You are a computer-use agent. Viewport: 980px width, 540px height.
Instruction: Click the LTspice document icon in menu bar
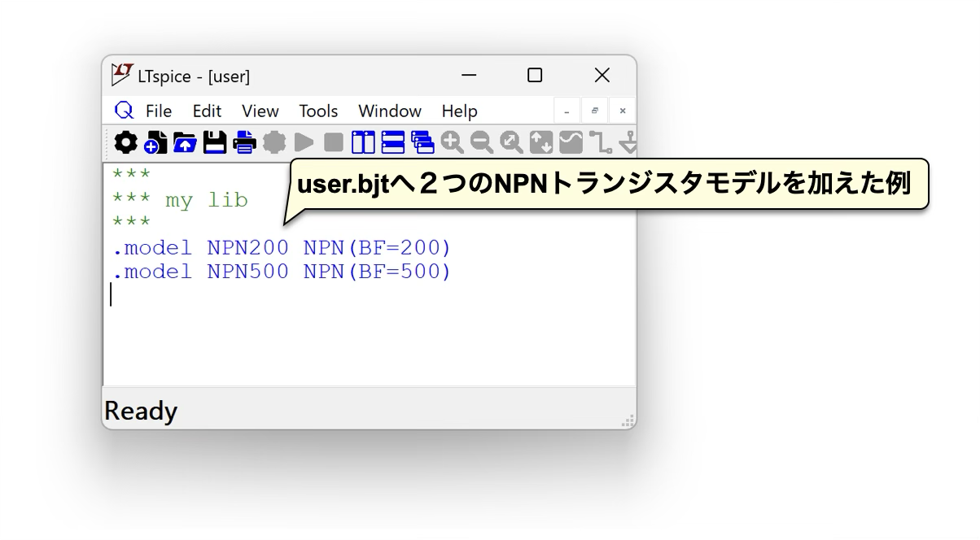coord(124,111)
